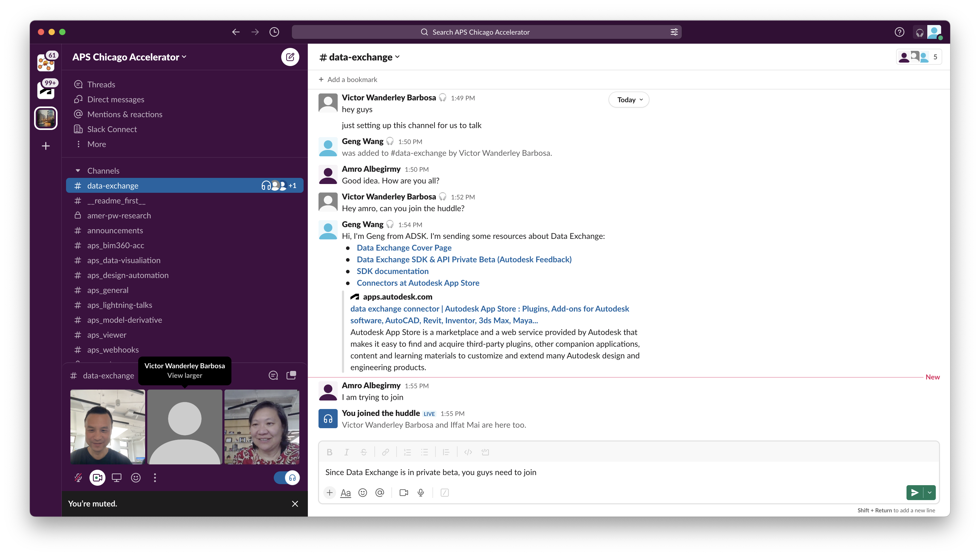Viewport: 980px width, 556px height.
Task: Pop out huddle into new window
Action: point(291,375)
